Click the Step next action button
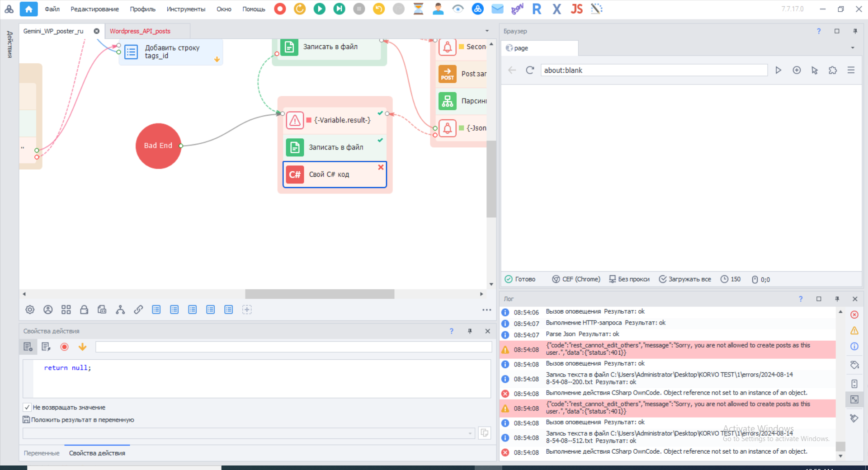This screenshot has height=470, width=868. [x=339, y=9]
